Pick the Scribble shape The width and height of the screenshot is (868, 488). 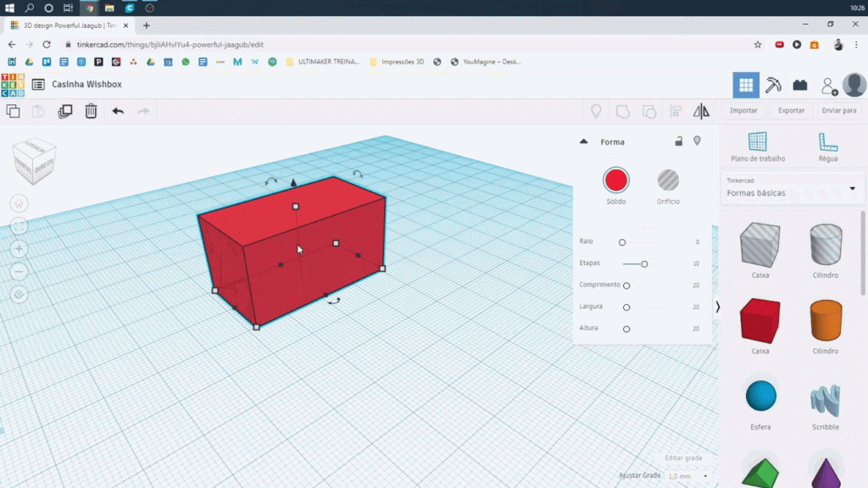[x=826, y=400]
